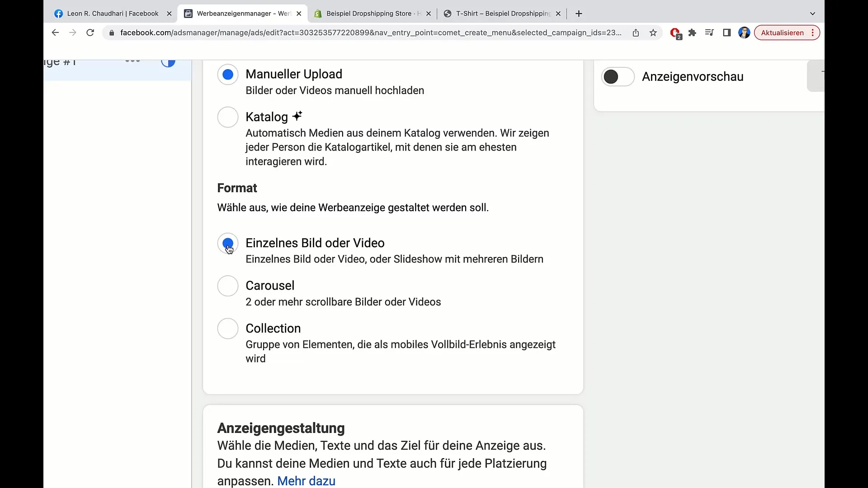The height and width of the screenshot is (488, 868).
Task: Open the Chrome profile avatar
Action: [x=744, y=33]
